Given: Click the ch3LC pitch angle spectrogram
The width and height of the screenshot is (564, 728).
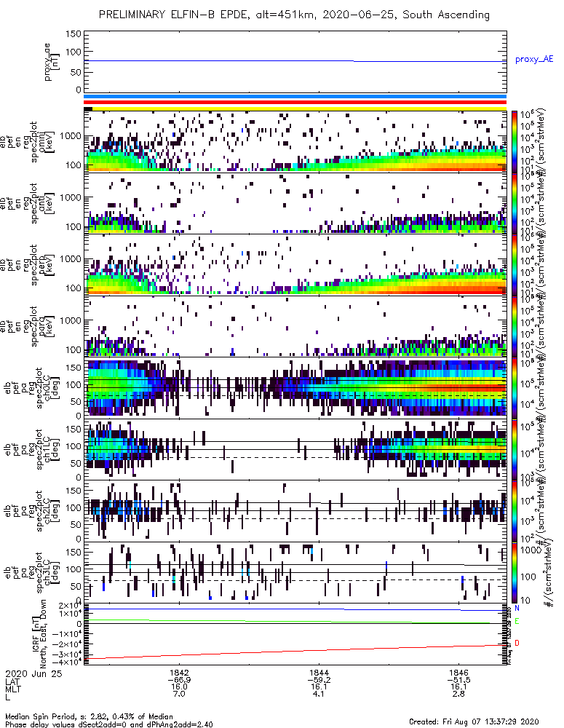Looking at the screenshot, I should coord(295,572).
